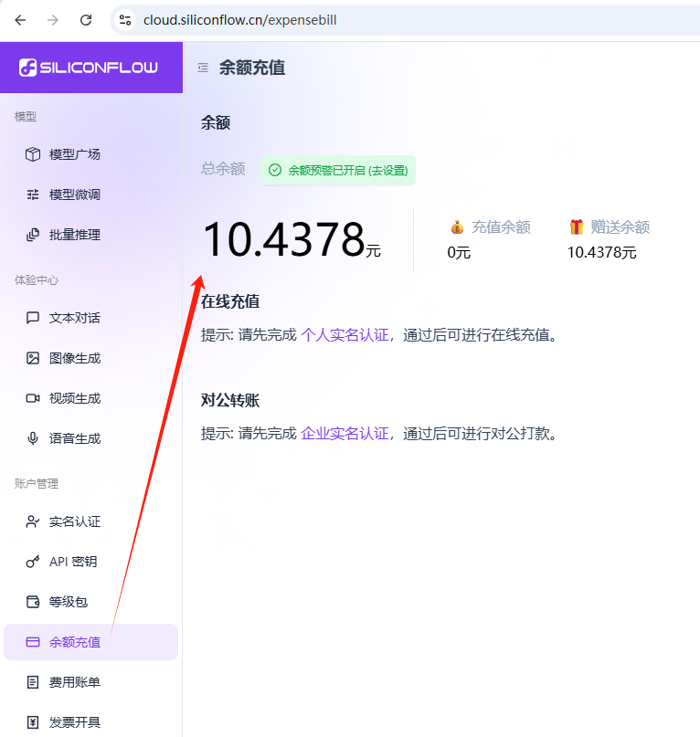Click the 赠送余额 label

[620, 227]
